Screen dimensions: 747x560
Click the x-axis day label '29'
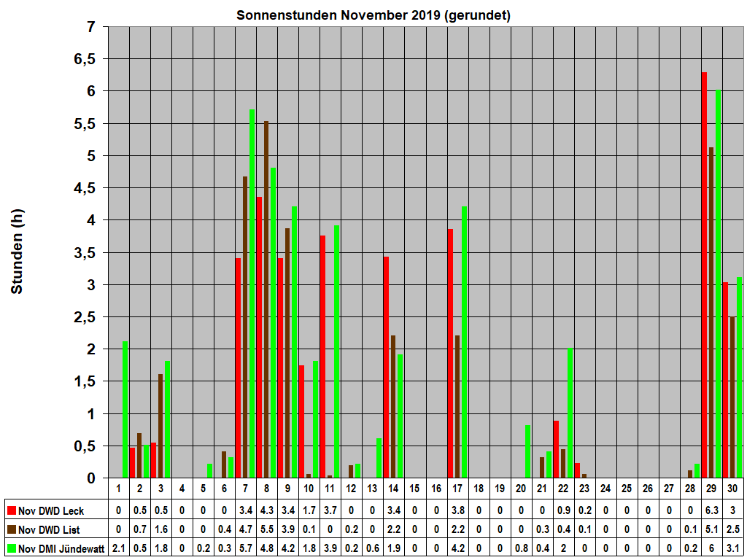(x=711, y=489)
